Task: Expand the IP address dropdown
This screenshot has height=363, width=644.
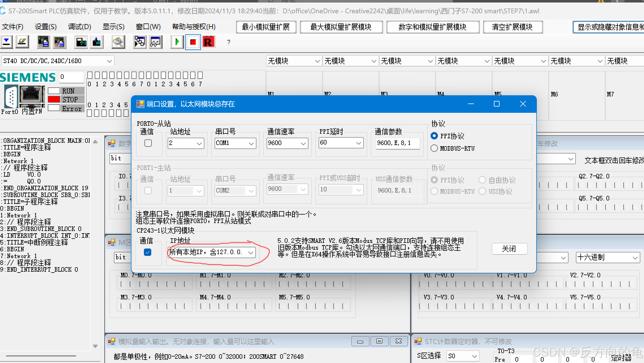Action: point(250,252)
